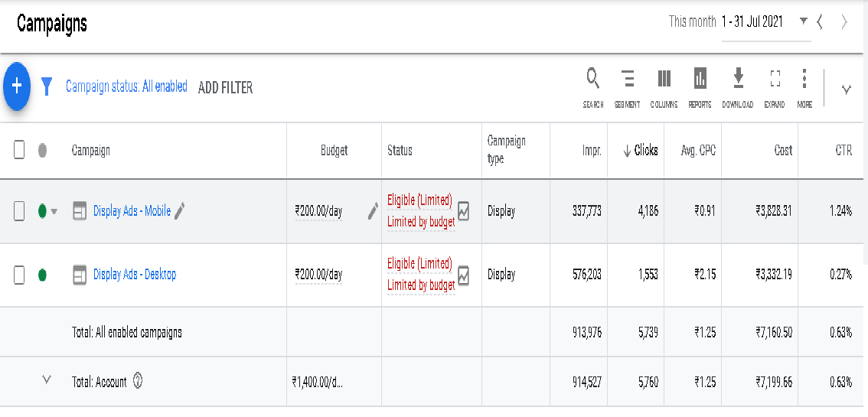Open the Search tool in toolbar
Screen dimensions: 868x417
(592, 87)
